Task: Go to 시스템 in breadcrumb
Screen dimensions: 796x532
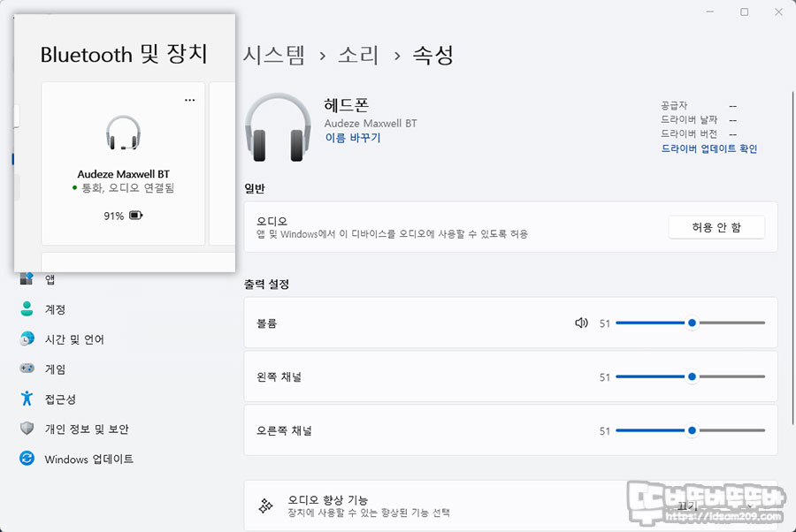Action: [x=273, y=55]
